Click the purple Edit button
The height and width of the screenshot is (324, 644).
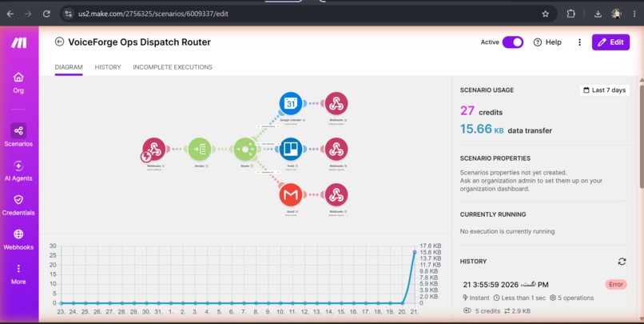pyautogui.click(x=610, y=42)
